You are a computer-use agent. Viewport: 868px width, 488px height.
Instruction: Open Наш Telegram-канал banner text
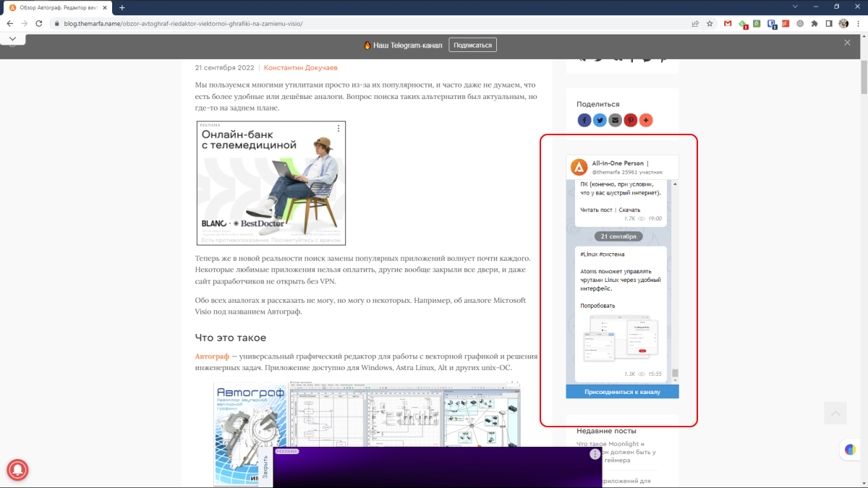click(407, 45)
